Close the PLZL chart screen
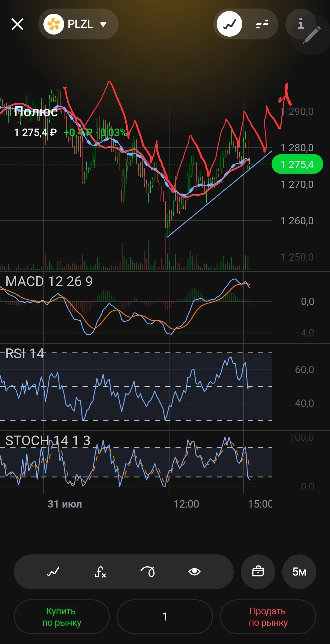The height and width of the screenshot is (644, 330). [x=17, y=24]
